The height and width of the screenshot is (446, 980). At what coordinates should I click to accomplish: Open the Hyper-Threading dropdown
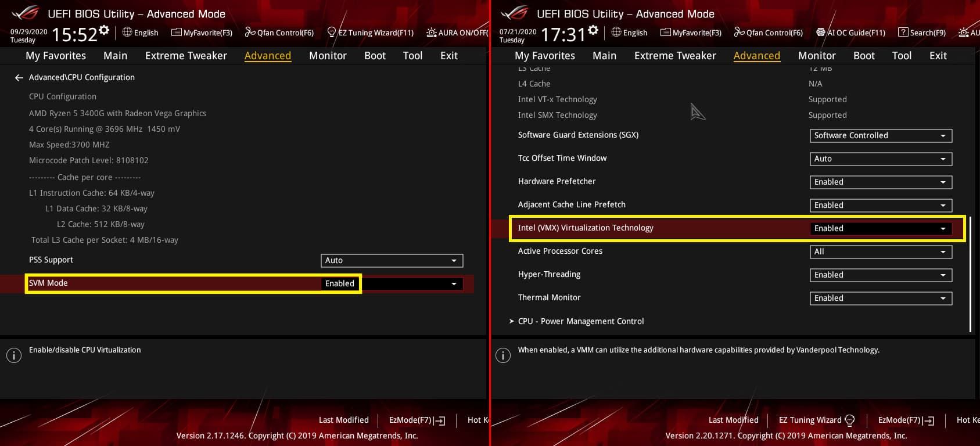(881, 275)
